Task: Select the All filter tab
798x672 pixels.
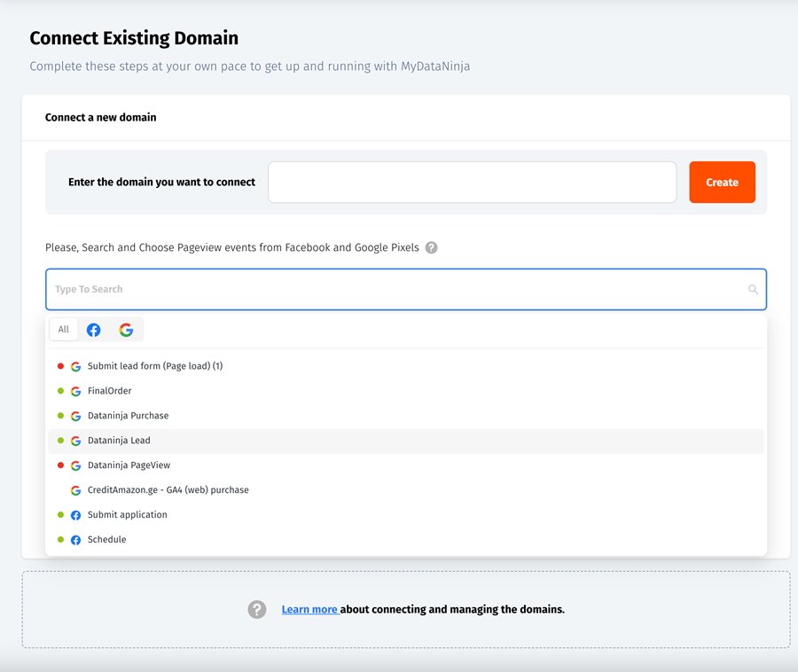Action: point(64,330)
